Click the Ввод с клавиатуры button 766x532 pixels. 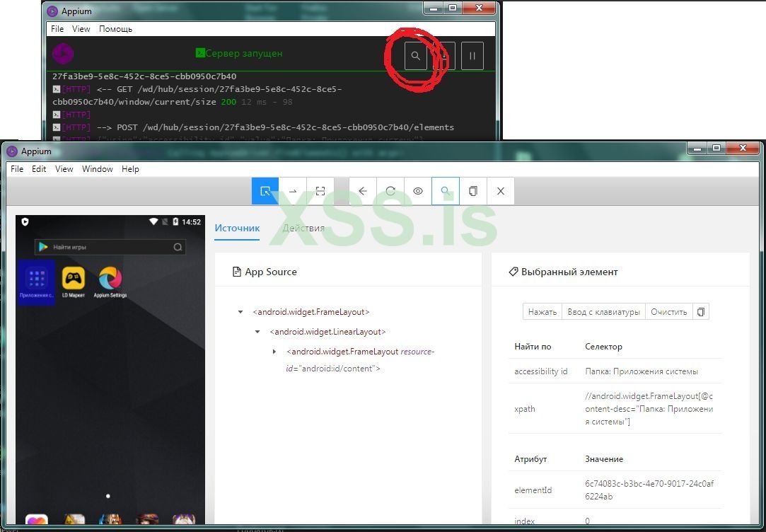[604, 312]
